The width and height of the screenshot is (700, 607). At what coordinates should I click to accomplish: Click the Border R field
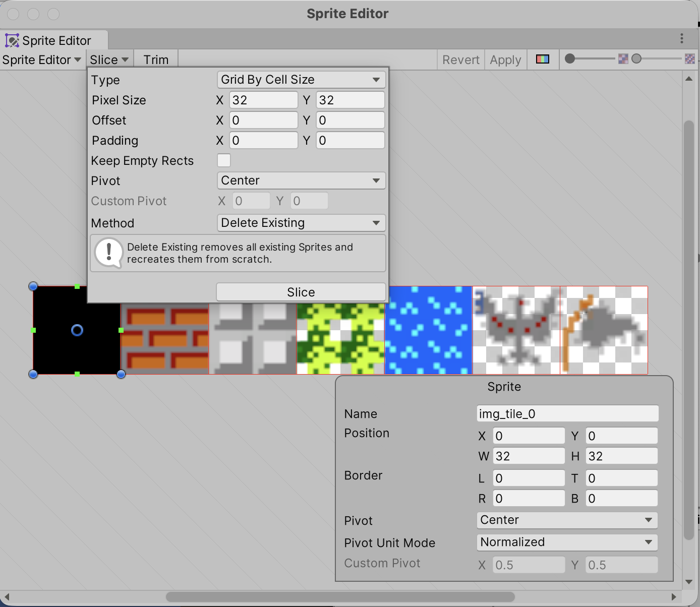click(x=529, y=498)
